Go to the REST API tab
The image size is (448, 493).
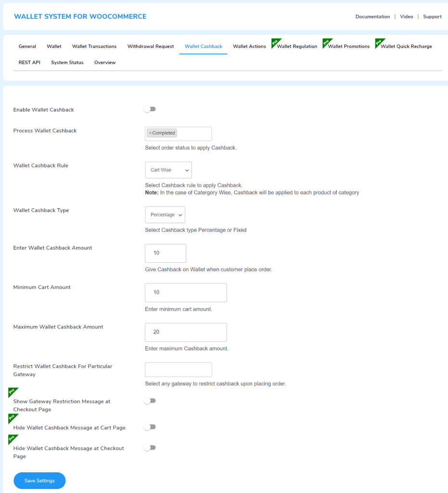[x=29, y=62]
